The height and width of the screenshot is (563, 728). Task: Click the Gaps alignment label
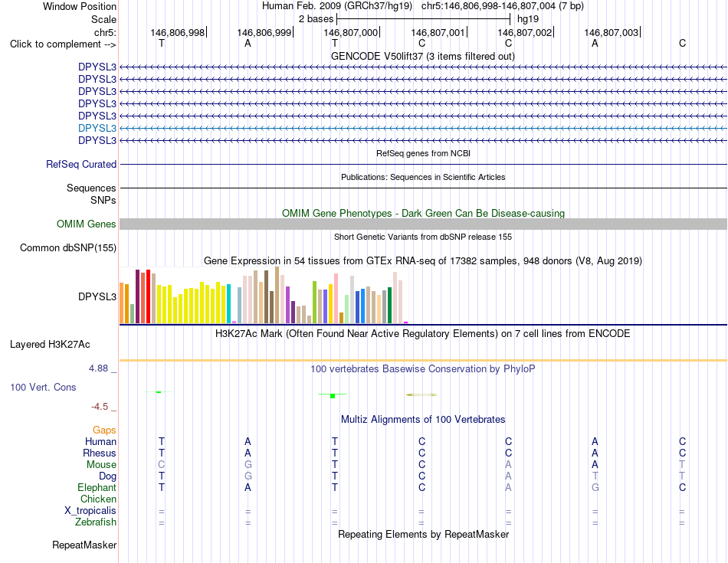click(x=104, y=430)
